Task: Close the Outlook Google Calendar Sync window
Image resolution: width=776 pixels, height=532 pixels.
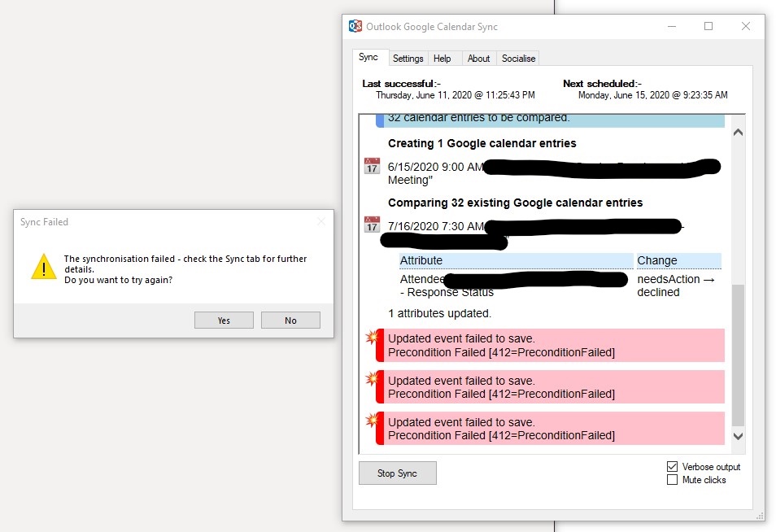Action: (746, 26)
